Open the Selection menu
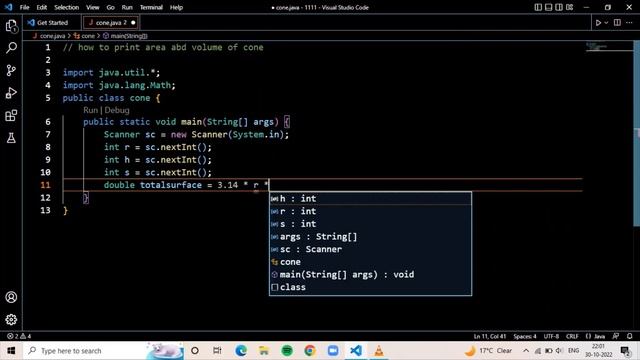The height and width of the screenshot is (360, 640). (x=67, y=7)
